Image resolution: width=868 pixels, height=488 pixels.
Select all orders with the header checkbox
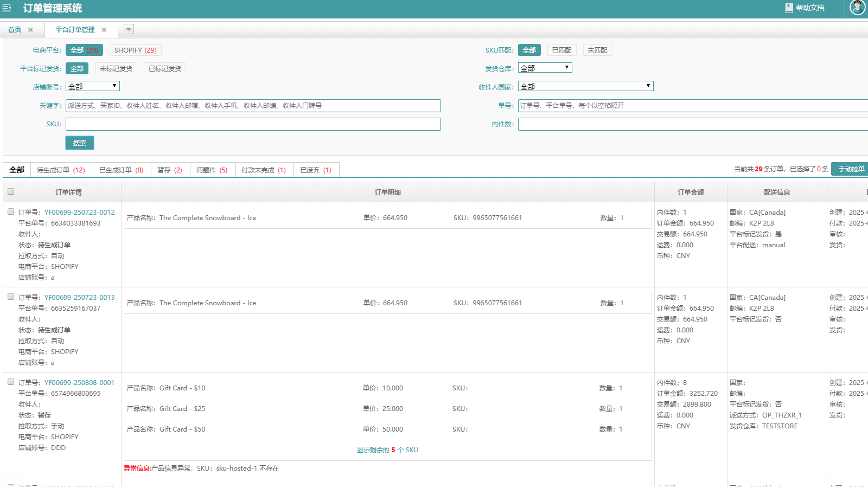(11, 191)
